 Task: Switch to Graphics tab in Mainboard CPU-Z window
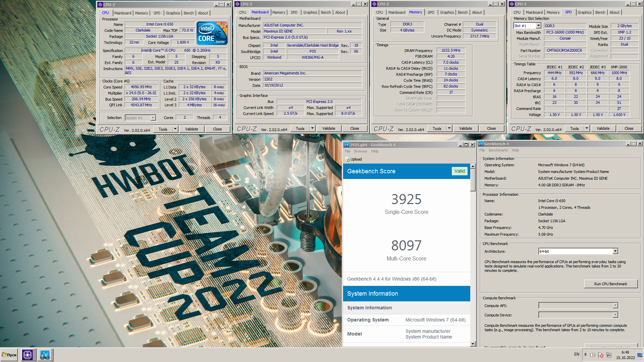(x=310, y=12)
